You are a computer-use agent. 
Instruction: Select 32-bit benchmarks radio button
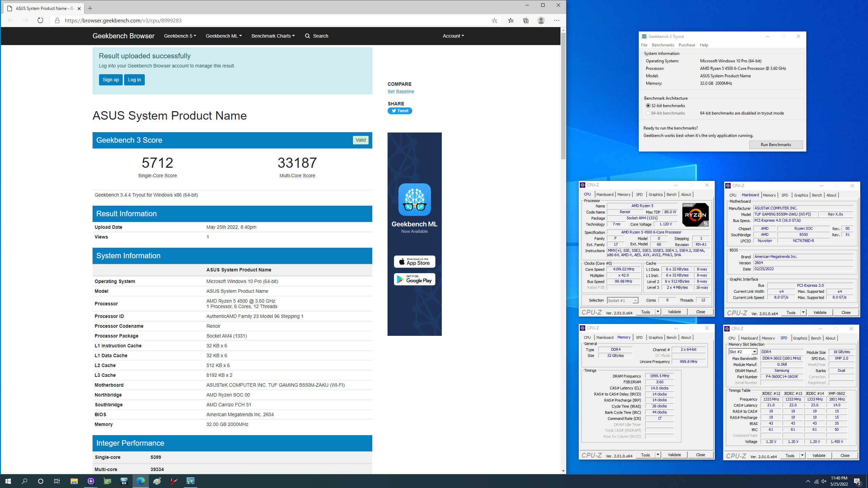coord(648,106)
